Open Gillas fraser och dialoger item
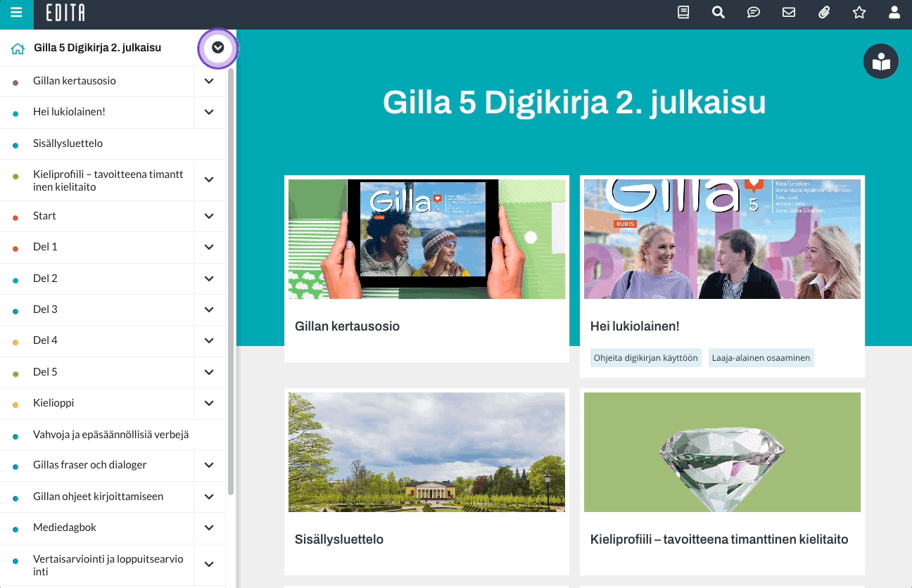Screen dimensions: 912x588 [x=90, y=465]
